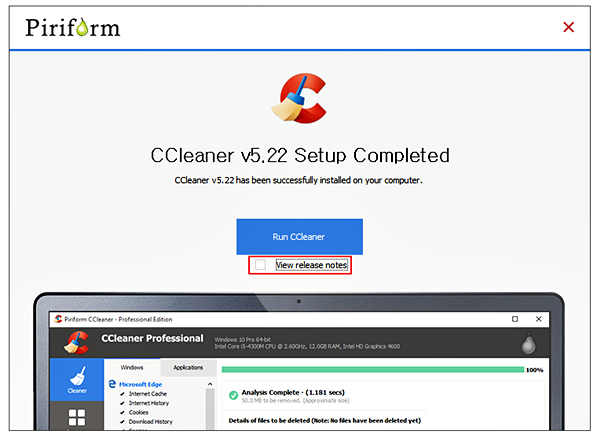Toggle the Download History checkbox
This screenshot has width=600, height=434.
click(122, 422)
